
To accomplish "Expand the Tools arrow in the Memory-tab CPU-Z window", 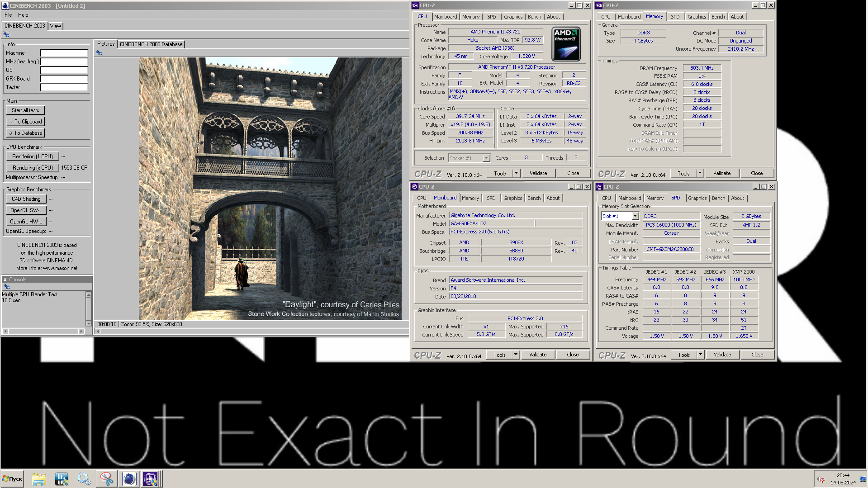I will (700, 173).
